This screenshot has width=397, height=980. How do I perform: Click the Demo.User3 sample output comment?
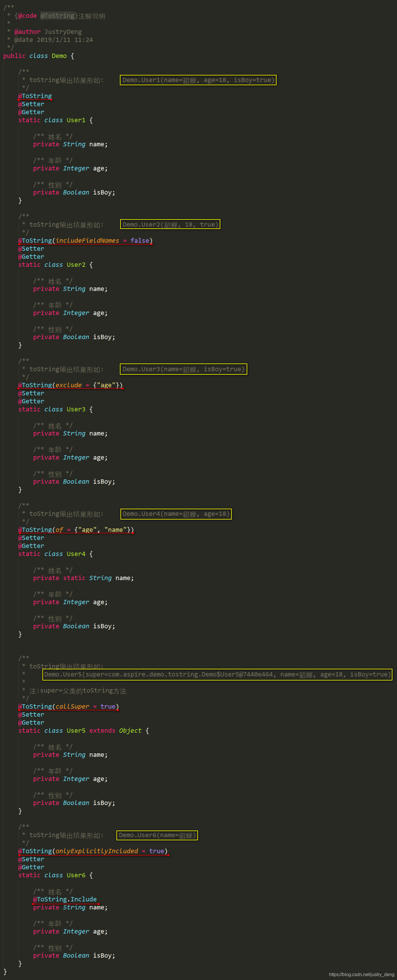coord(183,369)
